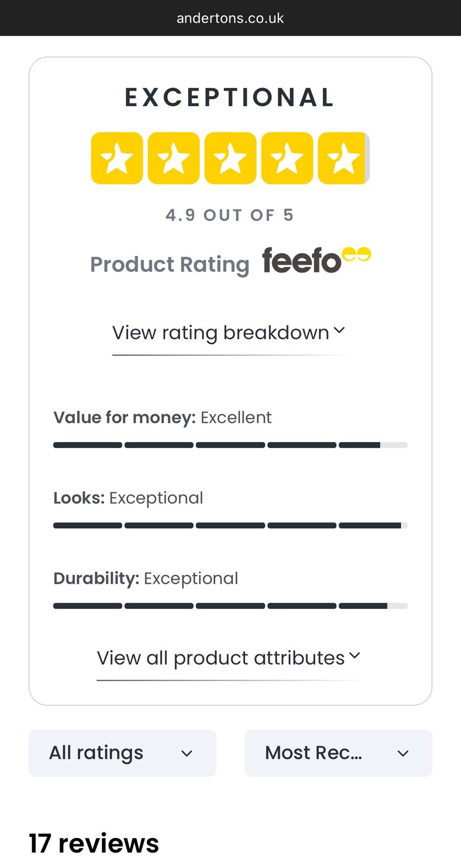Click the Value for money rating bar

pyautogui.click(x=230, y=445)
